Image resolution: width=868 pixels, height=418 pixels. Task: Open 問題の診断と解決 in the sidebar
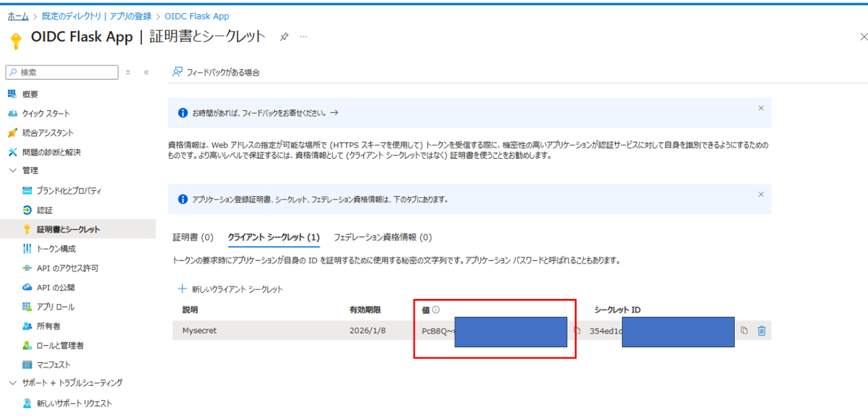click(51, 152)
